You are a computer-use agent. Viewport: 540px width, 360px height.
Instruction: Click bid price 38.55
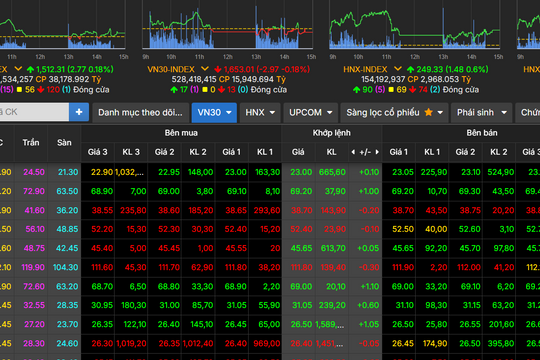pyautogui.click(x=102, y=210)
